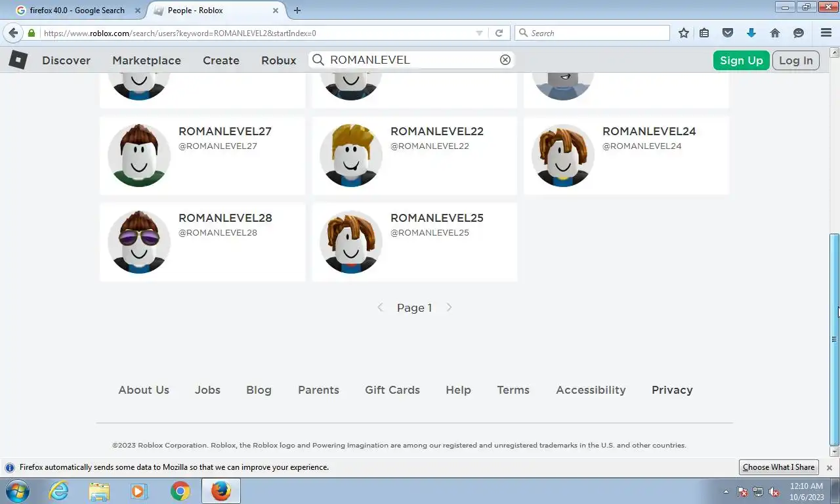840x504 pixels.
Task: Open the File Explorer taskbar icon
Action: tap(99, 491)
